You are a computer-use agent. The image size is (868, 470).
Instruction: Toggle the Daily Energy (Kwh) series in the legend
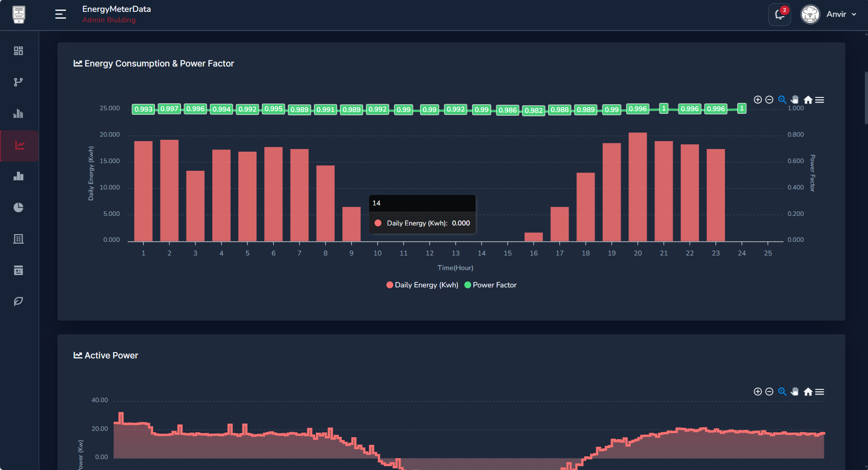pos(421,285)
